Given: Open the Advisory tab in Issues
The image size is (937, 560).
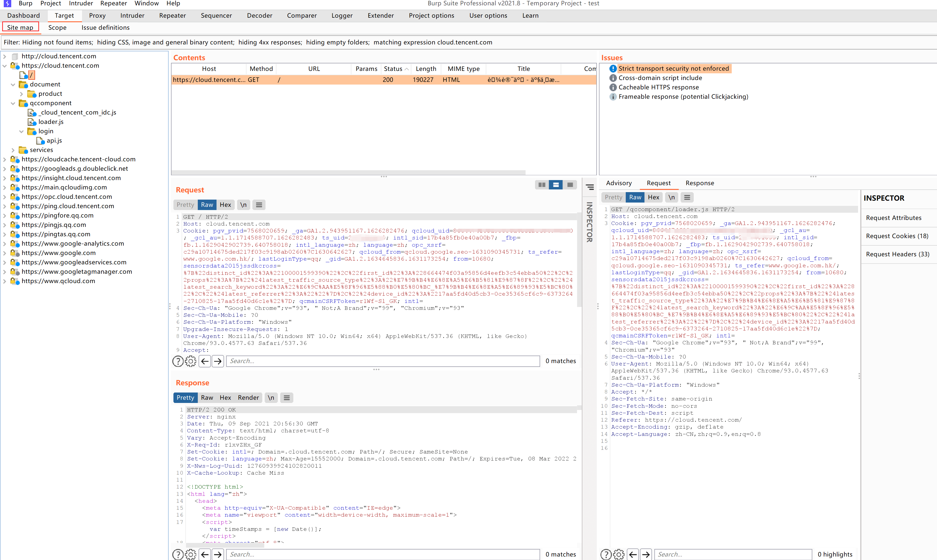Looking at the screenshot, I should click(x=619, y=183).
